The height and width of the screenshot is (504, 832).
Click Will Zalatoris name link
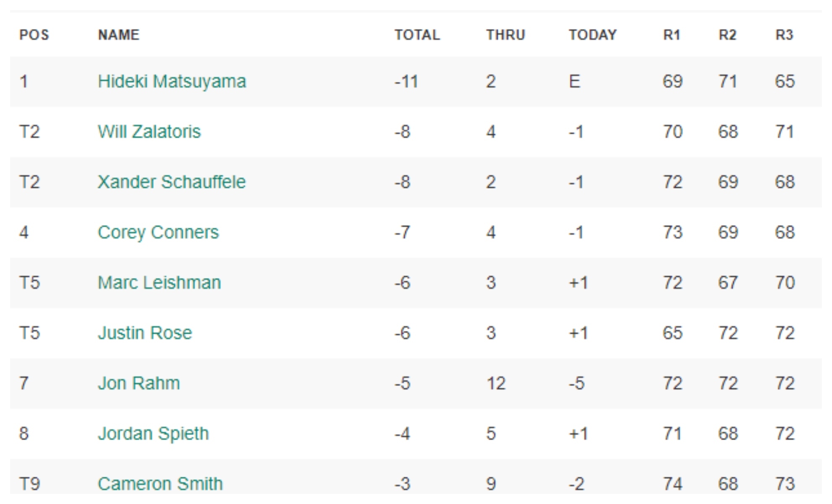[x=149, y=132]
